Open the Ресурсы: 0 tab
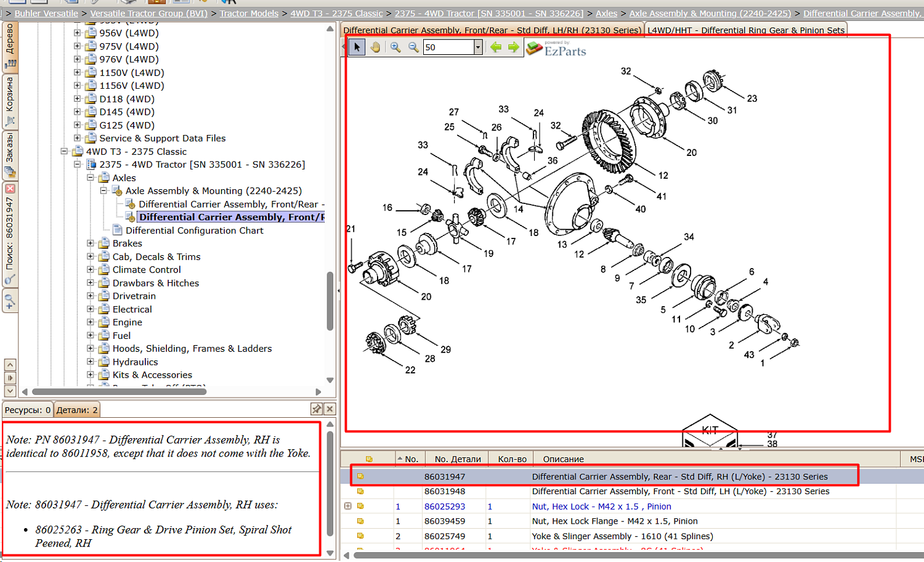This screenshot has height=562, width=924. (x=28, y=410)
